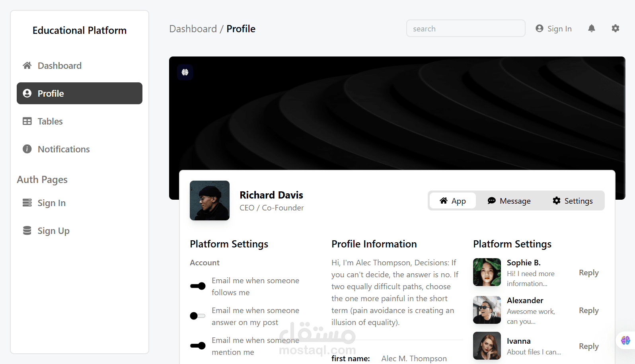Open Sign Up under Auth Pages
The height and width of the screenshot is (364, 635).
80,231
